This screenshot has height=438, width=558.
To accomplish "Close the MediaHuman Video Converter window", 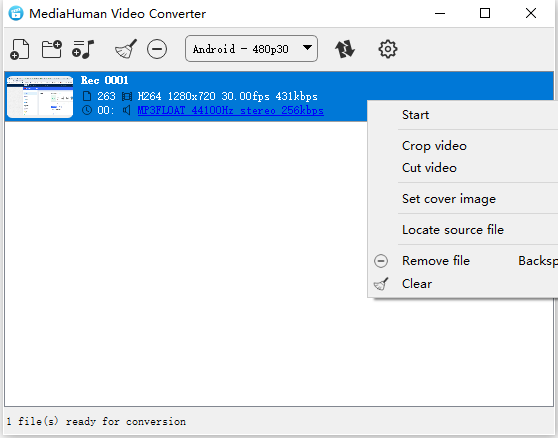I will [531, 14].
